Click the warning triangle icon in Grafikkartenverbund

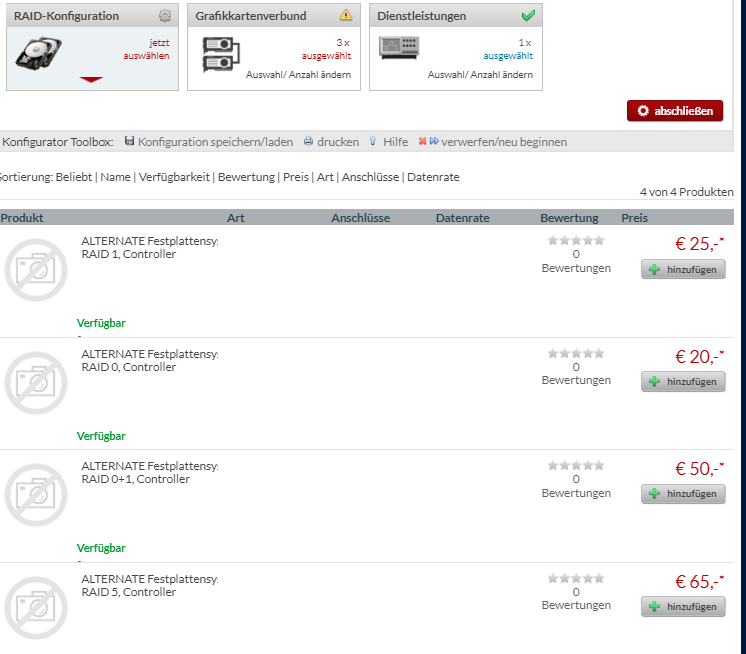pyautogui.click(x=346, y=15)
